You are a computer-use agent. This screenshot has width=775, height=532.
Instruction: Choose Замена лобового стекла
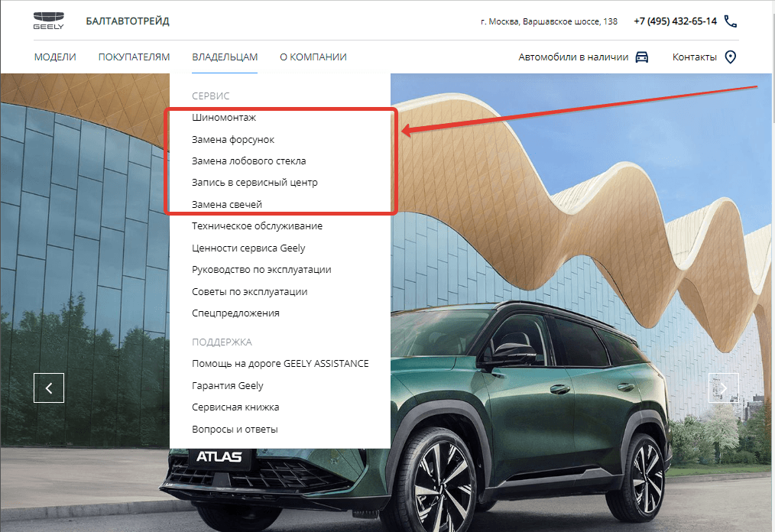[x=248, y=161]
